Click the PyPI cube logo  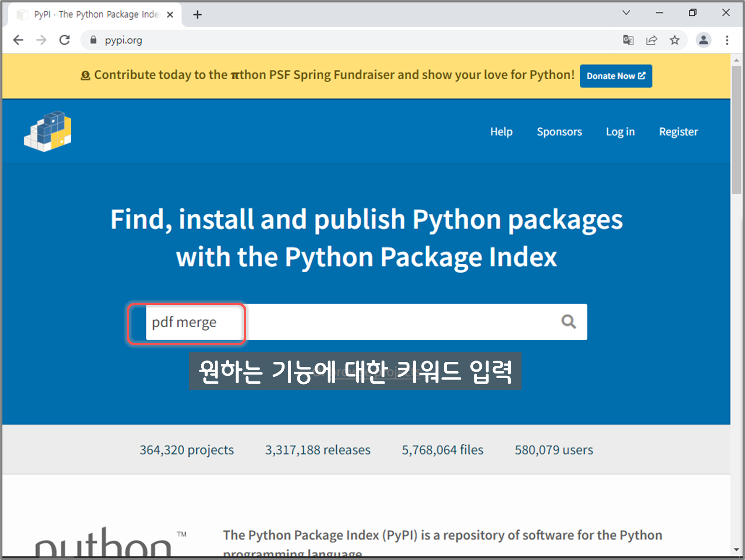click(x=48, y=131)
